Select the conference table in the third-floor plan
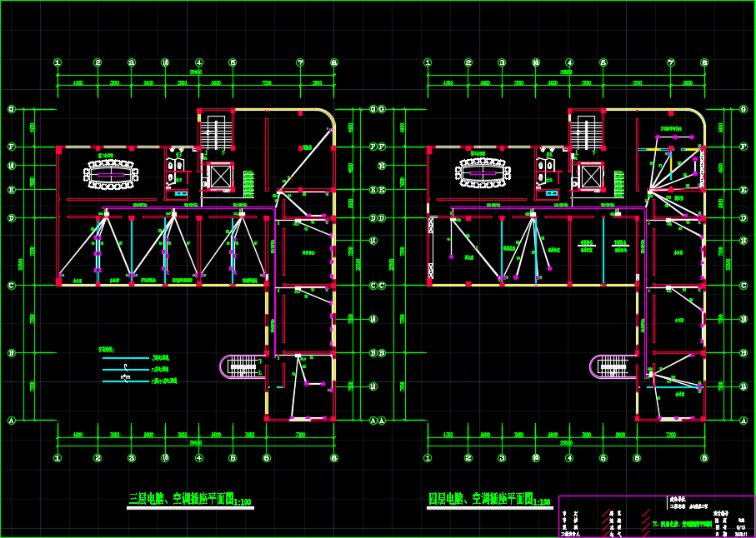The height and width of the screenshot is (538, 756). click(111, 174)
